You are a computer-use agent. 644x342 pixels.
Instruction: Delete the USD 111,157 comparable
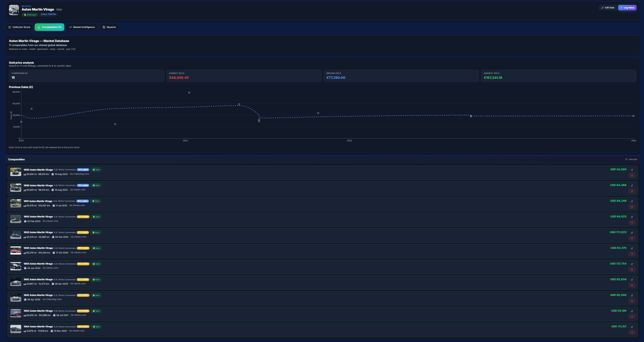[632, 333]
